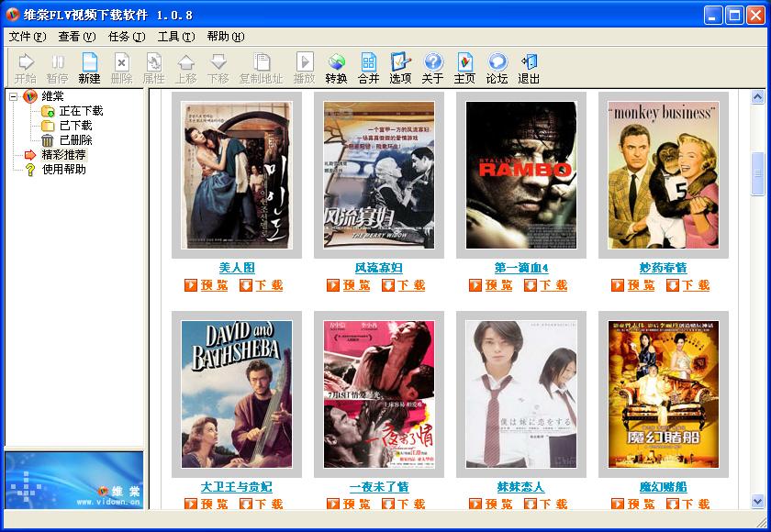Open the 任务(T) menu
This screenshot has height=532, width=771.
tap(127, 37)
